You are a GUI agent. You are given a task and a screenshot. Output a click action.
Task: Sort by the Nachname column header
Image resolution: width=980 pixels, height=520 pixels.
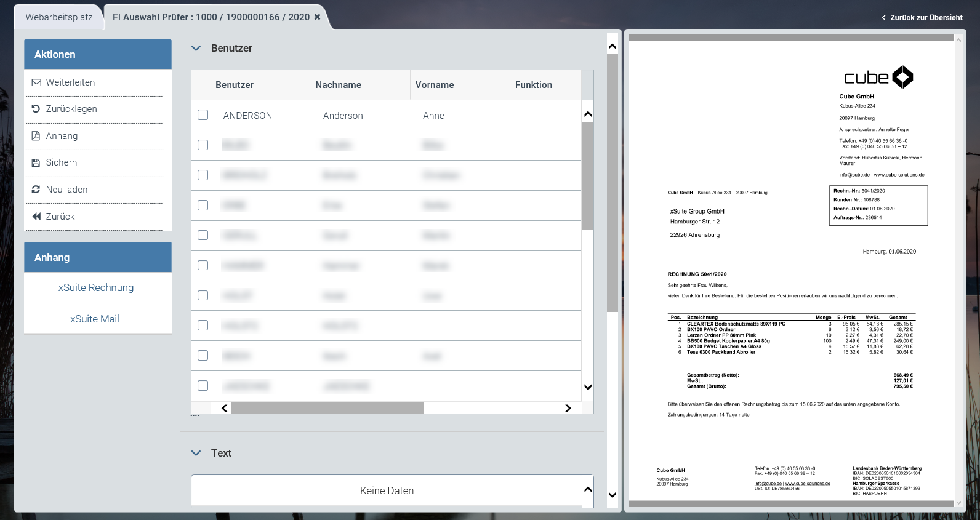click(338, 85)
